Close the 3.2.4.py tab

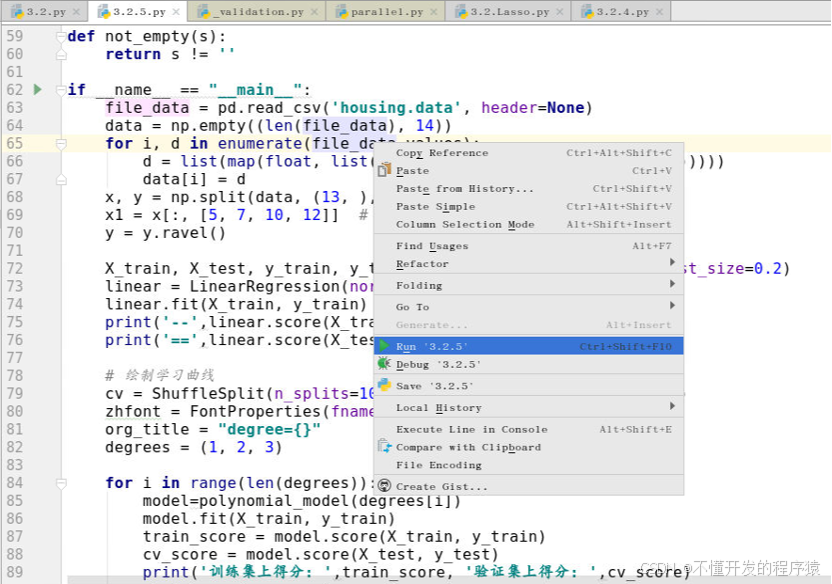(660, 11)
